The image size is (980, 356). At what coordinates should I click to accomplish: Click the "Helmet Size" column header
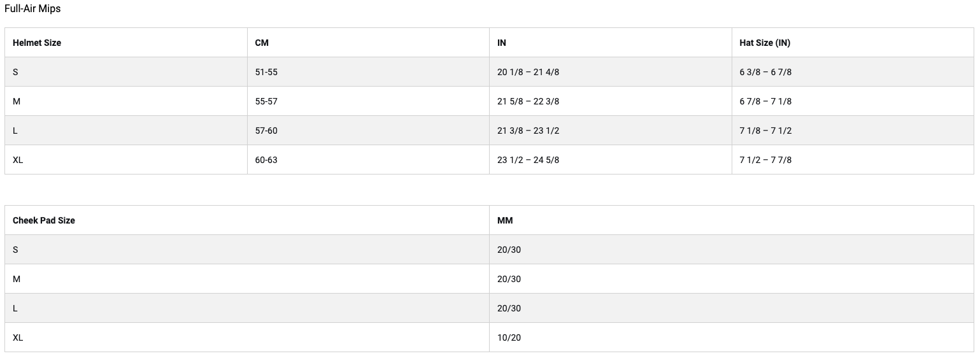coord(37,43)
